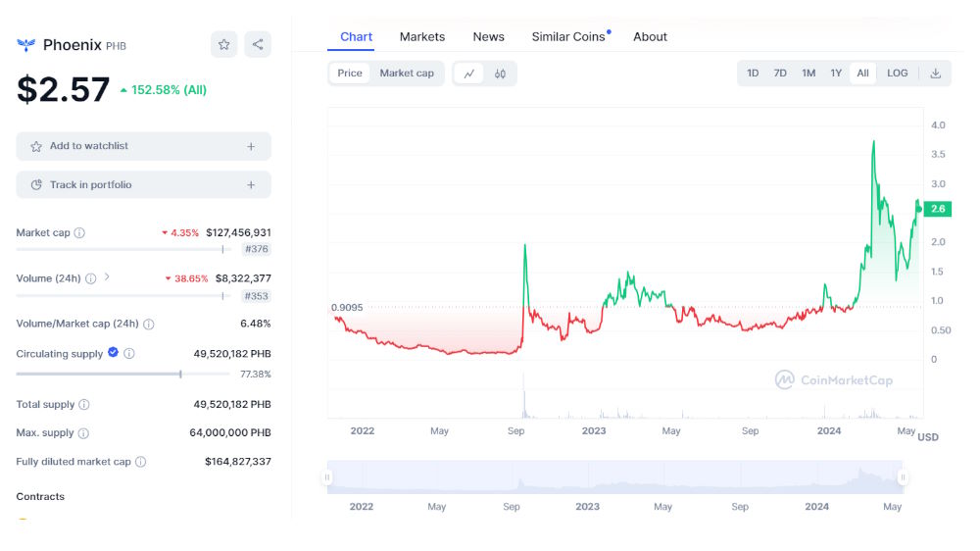Expand Volume (24h) details chevron

pyautogui.click(x=107, y=277)
